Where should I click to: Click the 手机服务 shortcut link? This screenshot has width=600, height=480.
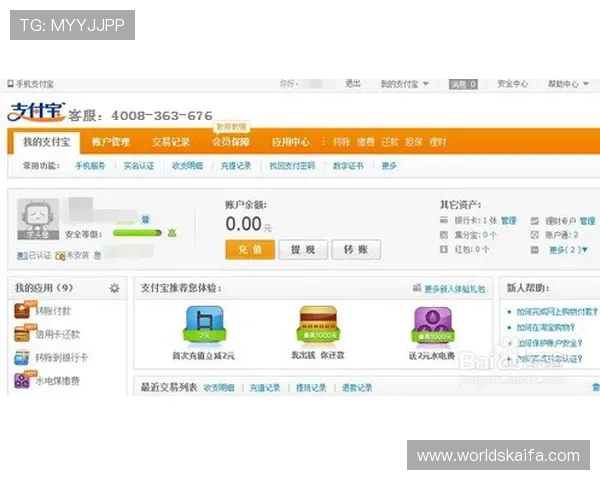tap(90, 166)
